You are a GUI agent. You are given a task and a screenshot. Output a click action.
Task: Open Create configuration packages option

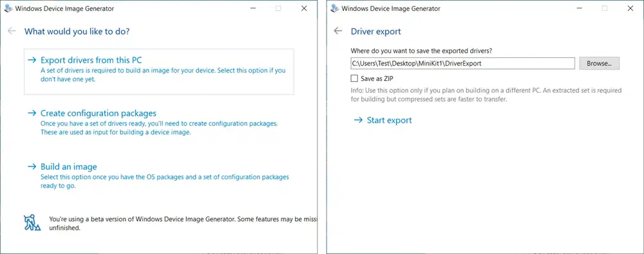pos(159,122)
